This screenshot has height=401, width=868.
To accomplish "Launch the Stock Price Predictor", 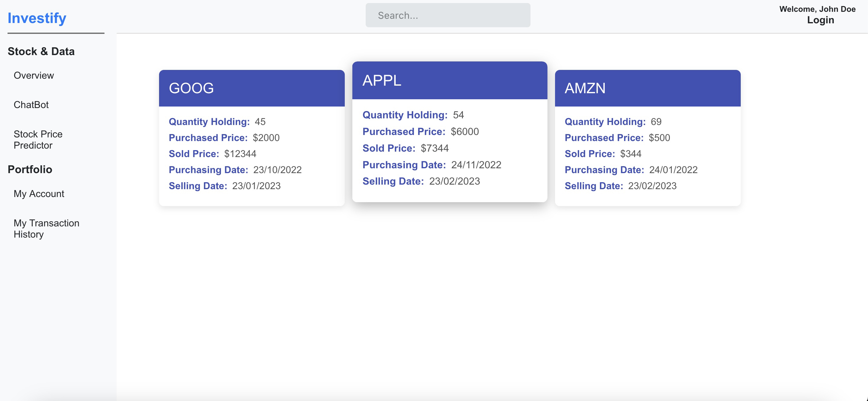I will tap(38, 140).
